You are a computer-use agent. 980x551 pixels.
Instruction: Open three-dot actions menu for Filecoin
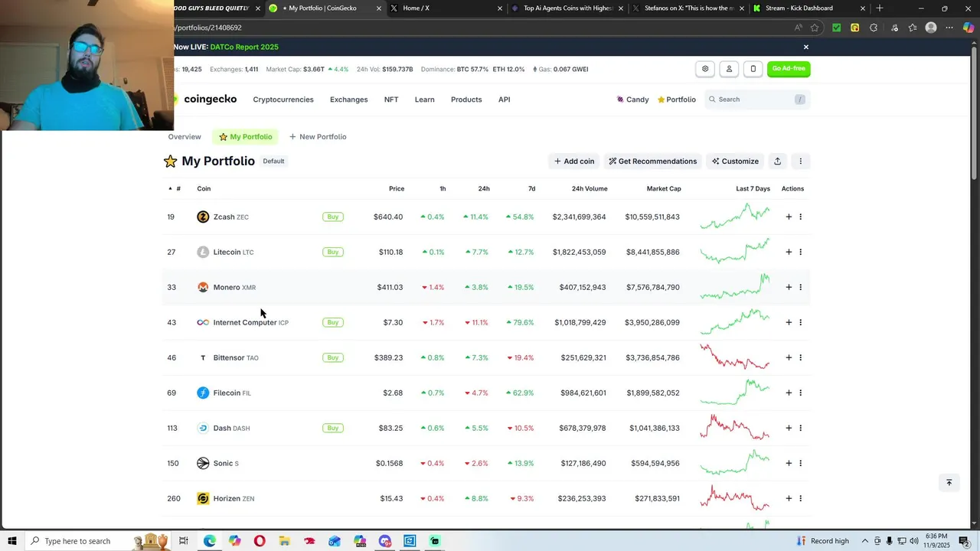coord(800,393)
